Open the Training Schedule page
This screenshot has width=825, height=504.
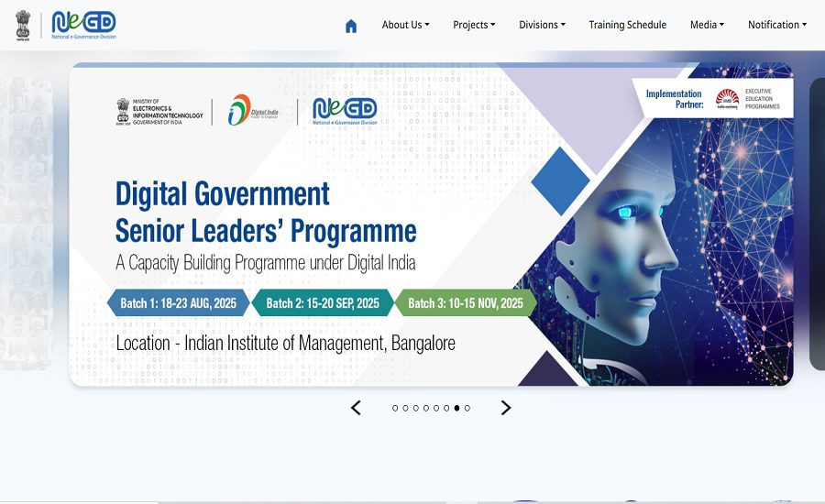(x=627, y=25)
